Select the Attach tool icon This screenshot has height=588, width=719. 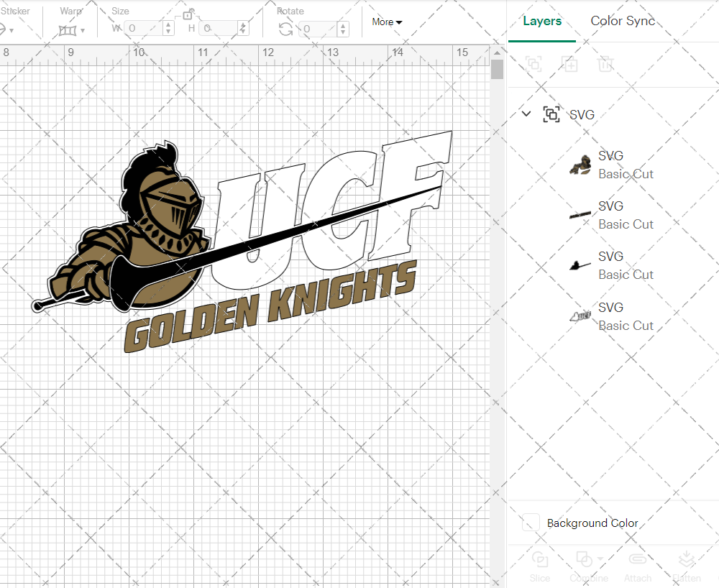[638, 559]
